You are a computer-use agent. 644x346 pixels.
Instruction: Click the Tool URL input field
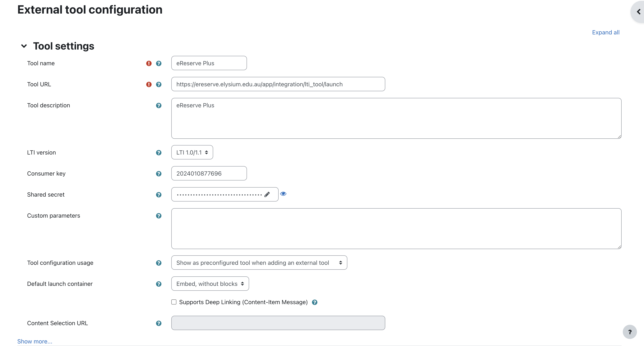[x=278, y=84]
